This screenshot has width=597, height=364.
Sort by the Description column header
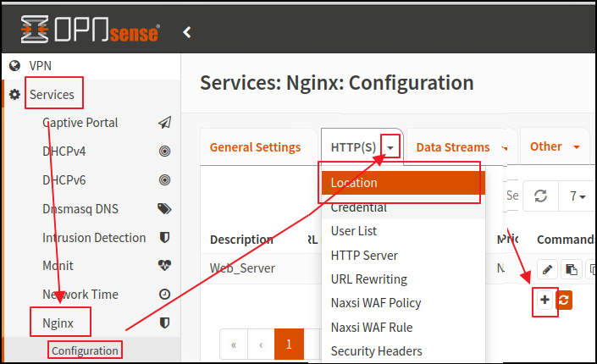(x=241, y=240)
